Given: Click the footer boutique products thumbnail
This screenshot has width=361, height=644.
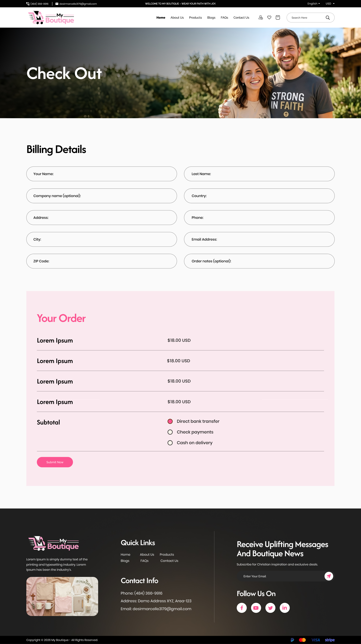Looking at the screenshot, I should click(x=62, y=596).
